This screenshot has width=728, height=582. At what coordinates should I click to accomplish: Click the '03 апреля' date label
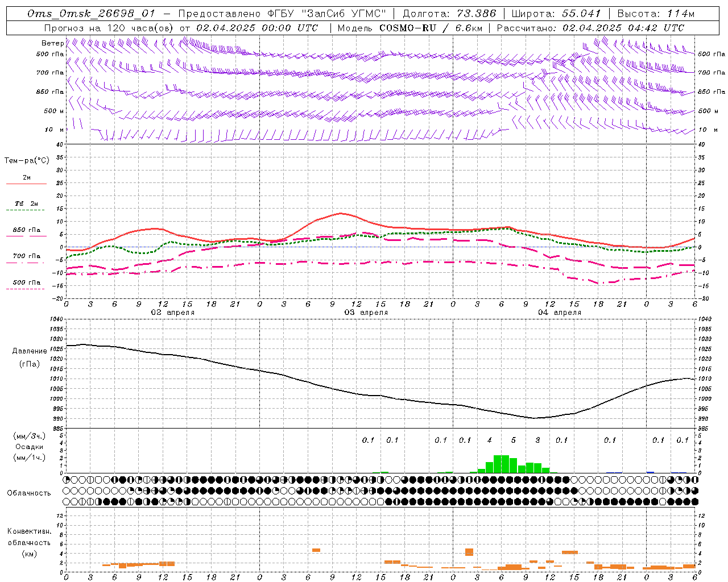366,312
